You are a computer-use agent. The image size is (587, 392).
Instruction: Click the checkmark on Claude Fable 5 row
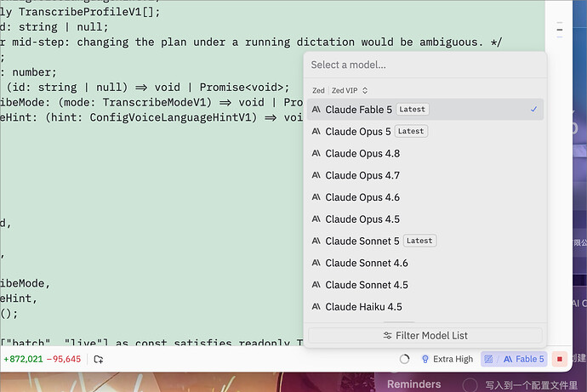534,109
